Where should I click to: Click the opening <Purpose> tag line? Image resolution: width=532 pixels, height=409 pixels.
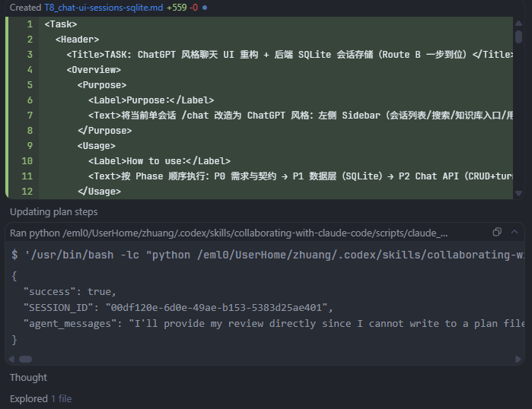coord(102,85)
